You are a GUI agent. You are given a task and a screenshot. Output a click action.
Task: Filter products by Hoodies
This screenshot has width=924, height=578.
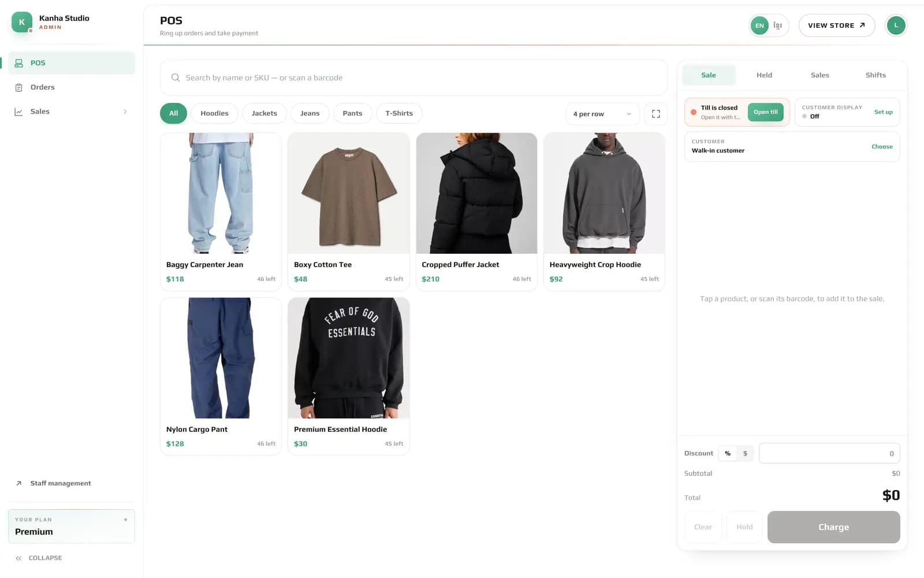click(x=214, y=113)
